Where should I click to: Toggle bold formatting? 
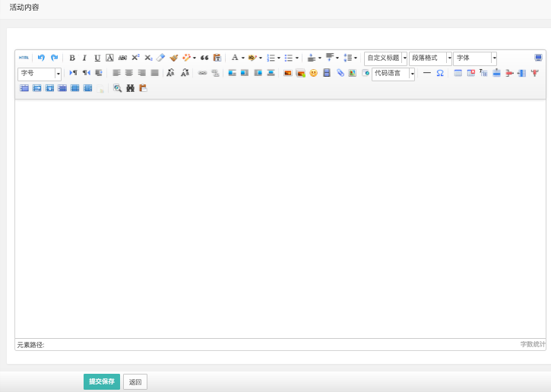(72, 58)
